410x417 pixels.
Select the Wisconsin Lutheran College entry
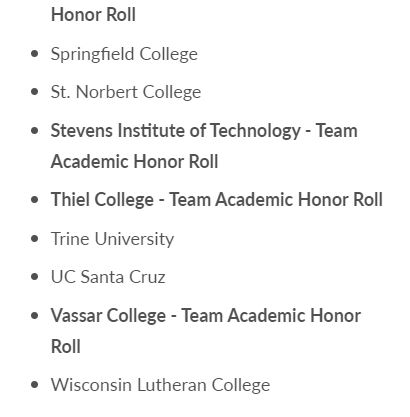coord(160,385)
